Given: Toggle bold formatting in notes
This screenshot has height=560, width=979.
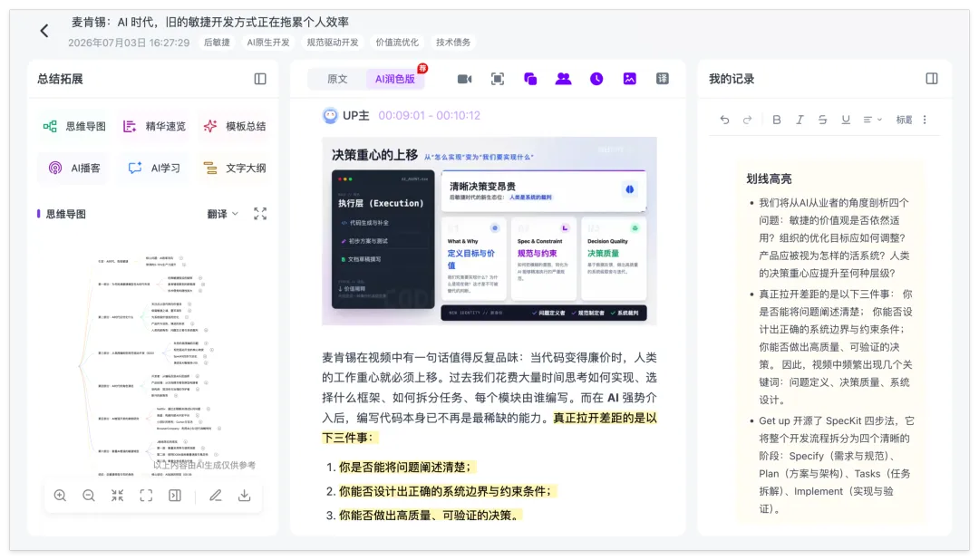Looking at the screenshot, I should 777,120.
